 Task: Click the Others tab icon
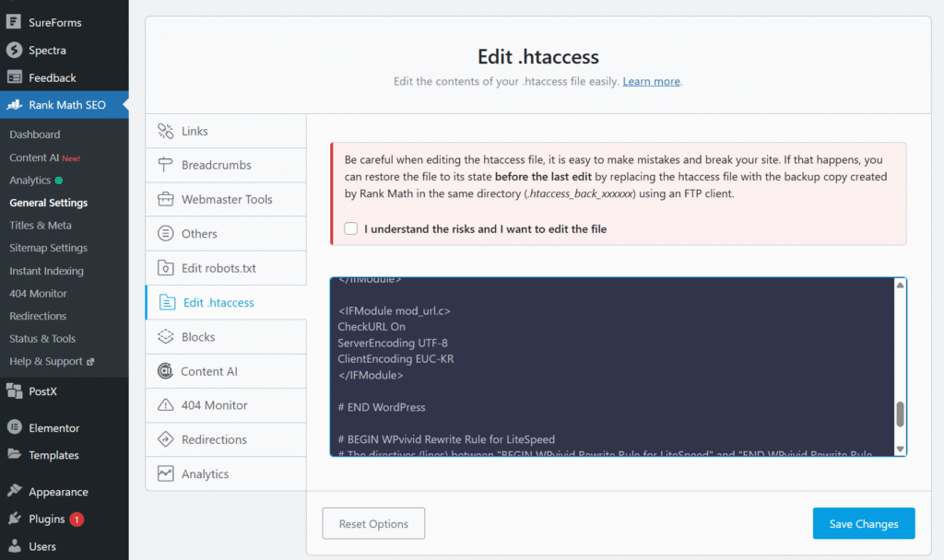tap(166, 233)
